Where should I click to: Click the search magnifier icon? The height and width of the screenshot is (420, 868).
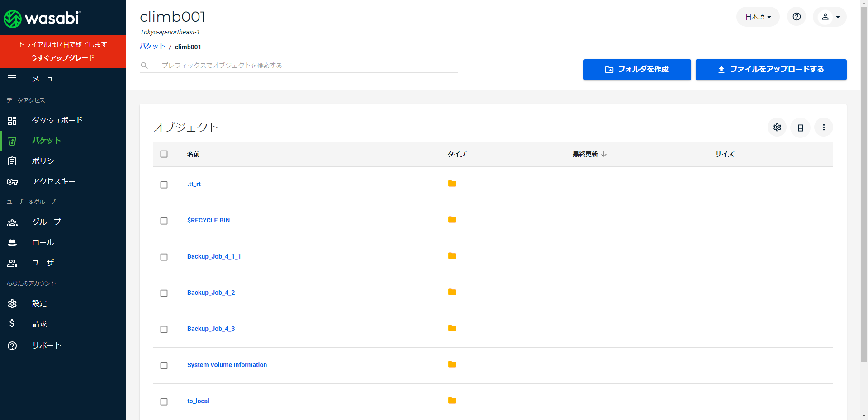click(144, 66)
